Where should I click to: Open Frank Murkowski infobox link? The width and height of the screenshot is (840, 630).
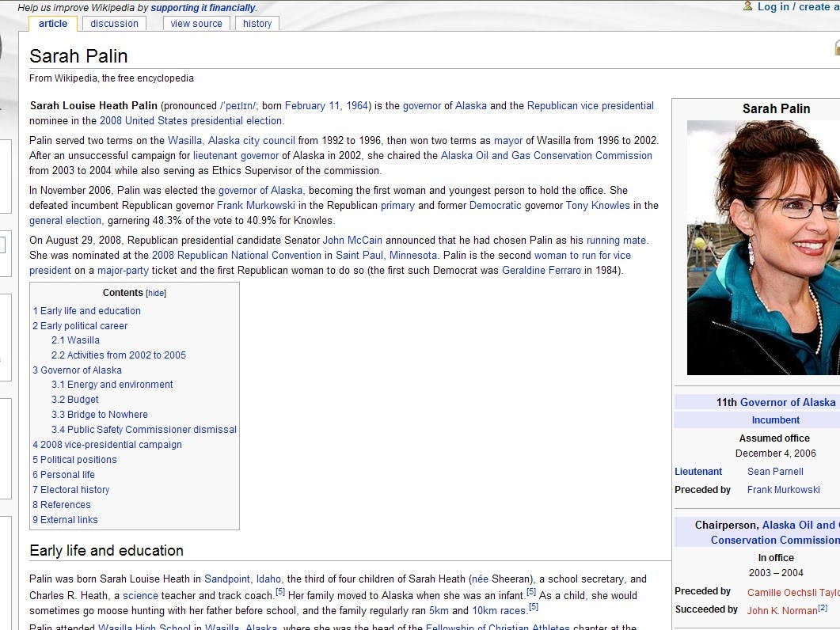(x=783, y=490)
